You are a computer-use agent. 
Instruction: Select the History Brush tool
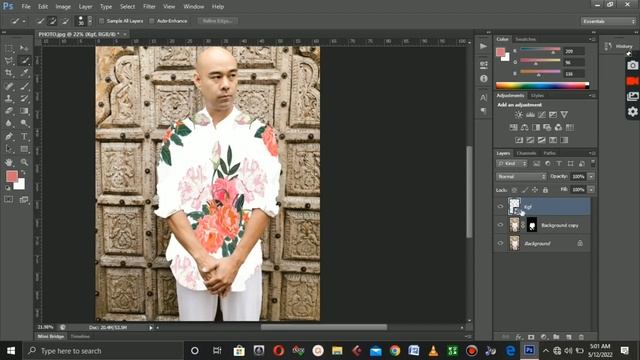click(x=24, y=98)
